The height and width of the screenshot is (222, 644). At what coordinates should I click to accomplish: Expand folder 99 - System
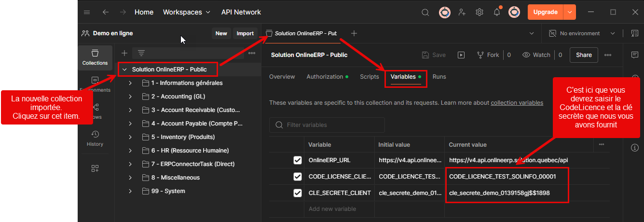pyautogui.click(x=130, y=191)
